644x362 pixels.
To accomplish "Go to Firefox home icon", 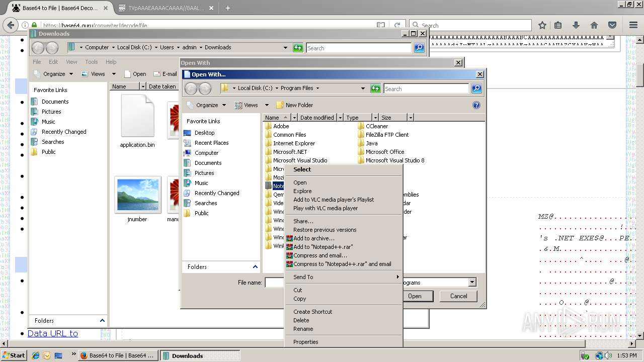I will pos(594,25).
